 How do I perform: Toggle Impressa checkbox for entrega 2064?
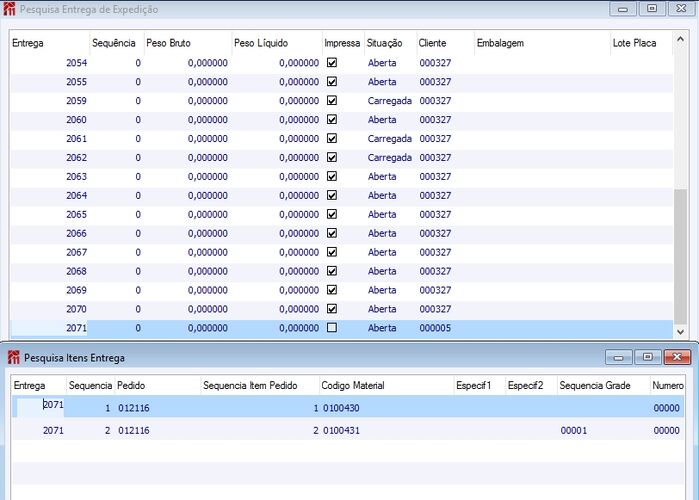coord(332,195)
